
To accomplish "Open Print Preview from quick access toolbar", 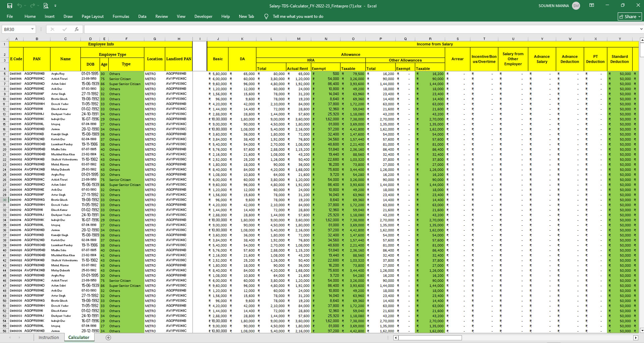I will coord(46,6).
